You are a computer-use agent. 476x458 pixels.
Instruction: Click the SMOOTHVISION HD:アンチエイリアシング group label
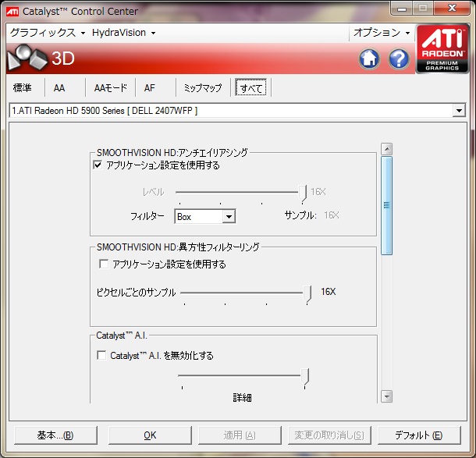(x=172, y=152)
